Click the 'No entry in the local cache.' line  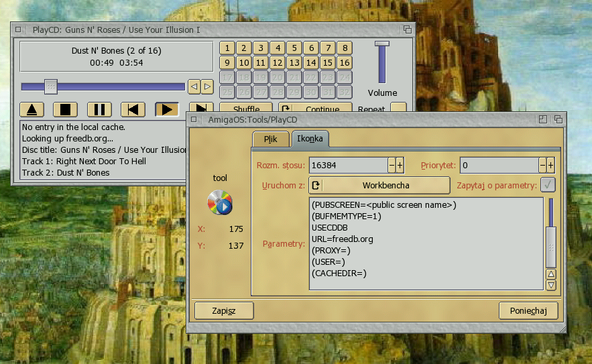pos(74,127)
